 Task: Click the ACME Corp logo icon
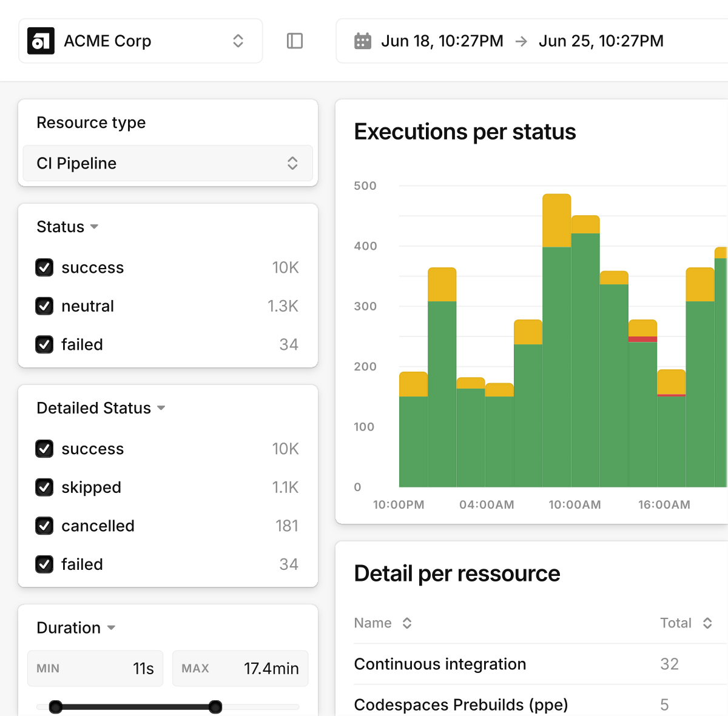click(41, 41)
